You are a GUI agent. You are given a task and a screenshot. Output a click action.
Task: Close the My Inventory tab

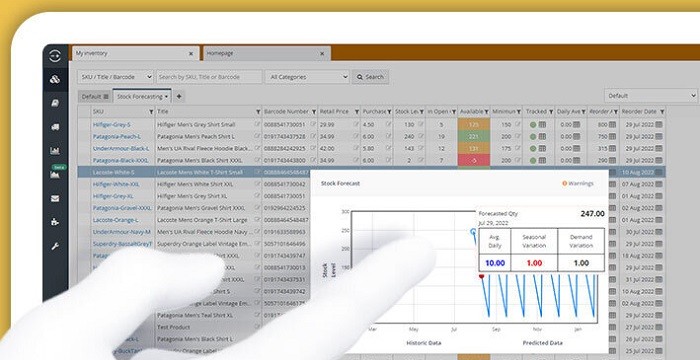tap(191, 54)
